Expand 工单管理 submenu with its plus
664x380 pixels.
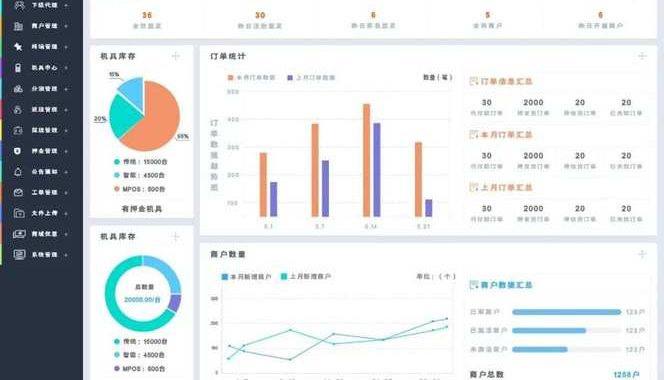click(66, 193)
